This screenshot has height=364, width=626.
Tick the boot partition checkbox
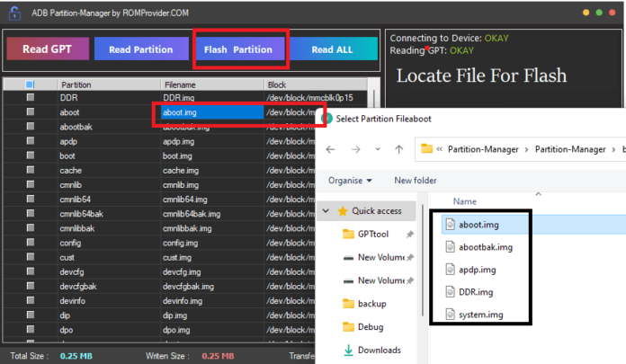[31, 155]
